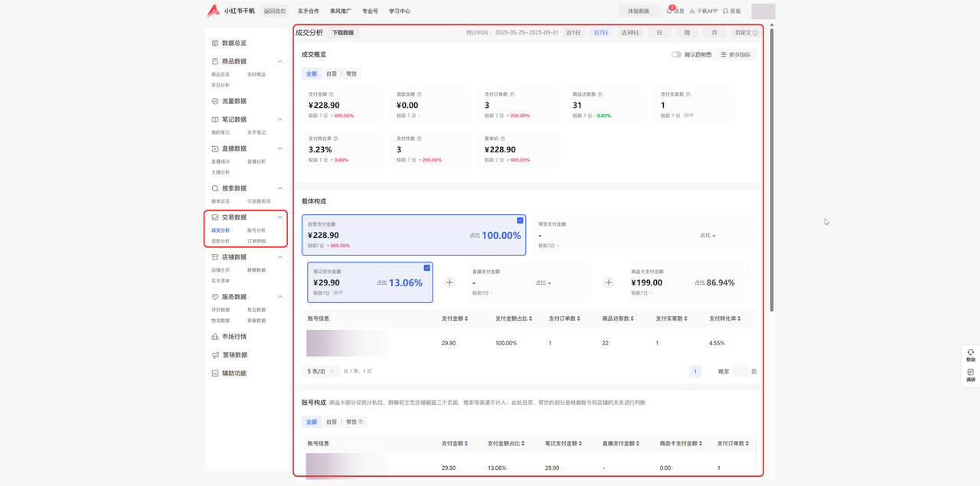Collapse the 商品数据 sidebar section
980x486 pixels.
click(280, 61)
